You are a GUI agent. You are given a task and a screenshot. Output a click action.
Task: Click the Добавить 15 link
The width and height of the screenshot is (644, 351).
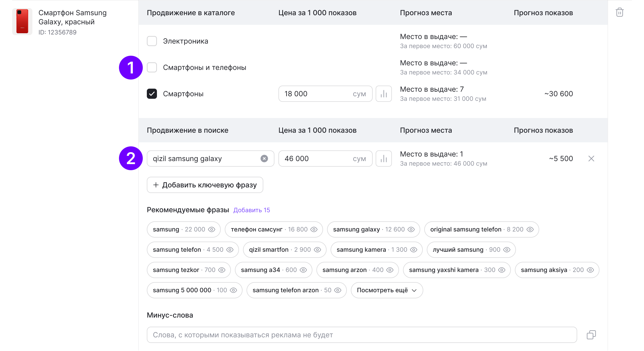(252, 210)
